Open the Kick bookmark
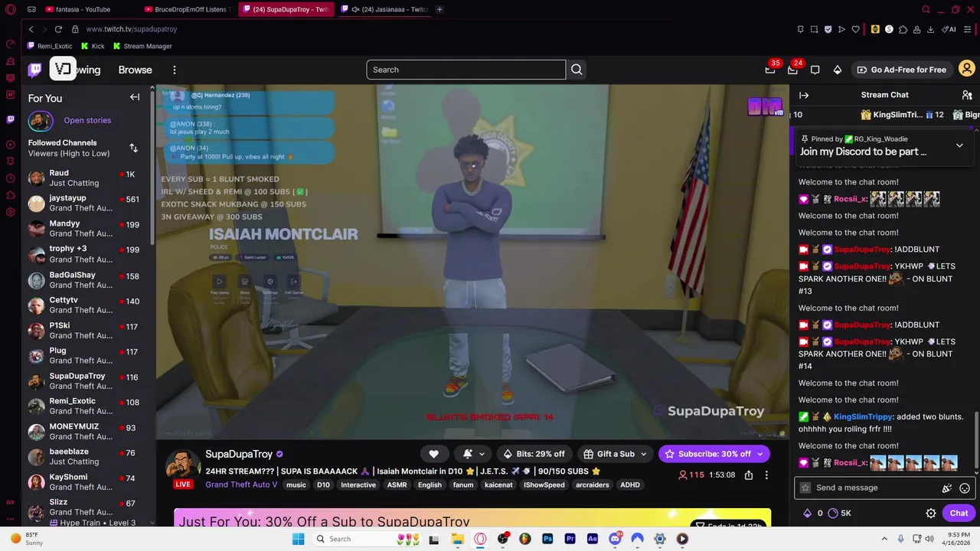The height and width of the screenshot is (551, 980). (93, 46)
